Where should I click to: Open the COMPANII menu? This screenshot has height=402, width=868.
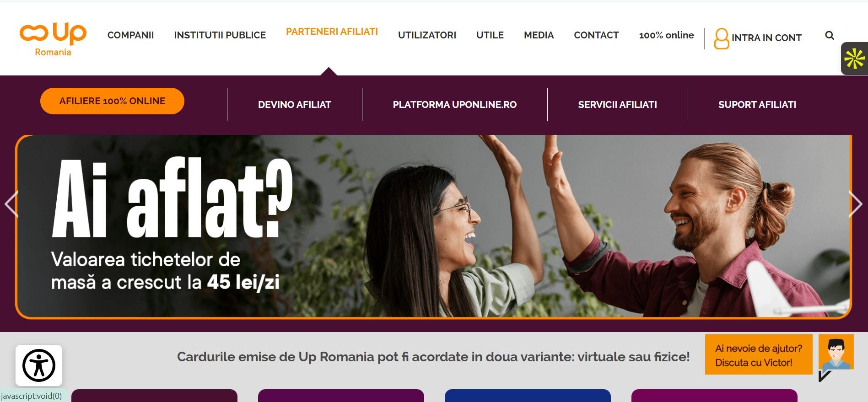(x=130, y=35)
